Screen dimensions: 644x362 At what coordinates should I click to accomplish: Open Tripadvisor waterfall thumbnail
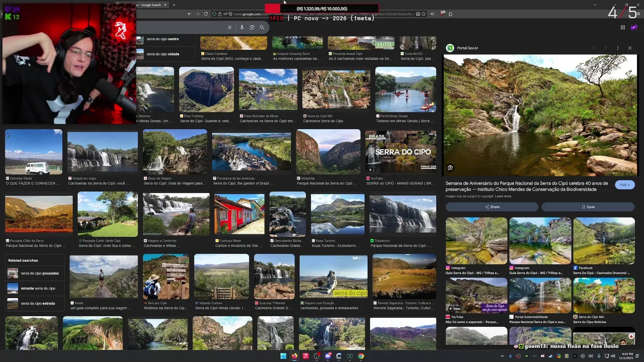[x=403, y=214]
